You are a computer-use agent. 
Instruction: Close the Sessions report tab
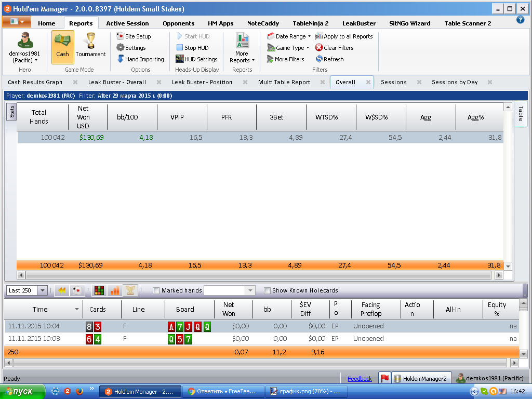(x=419, y=82)
